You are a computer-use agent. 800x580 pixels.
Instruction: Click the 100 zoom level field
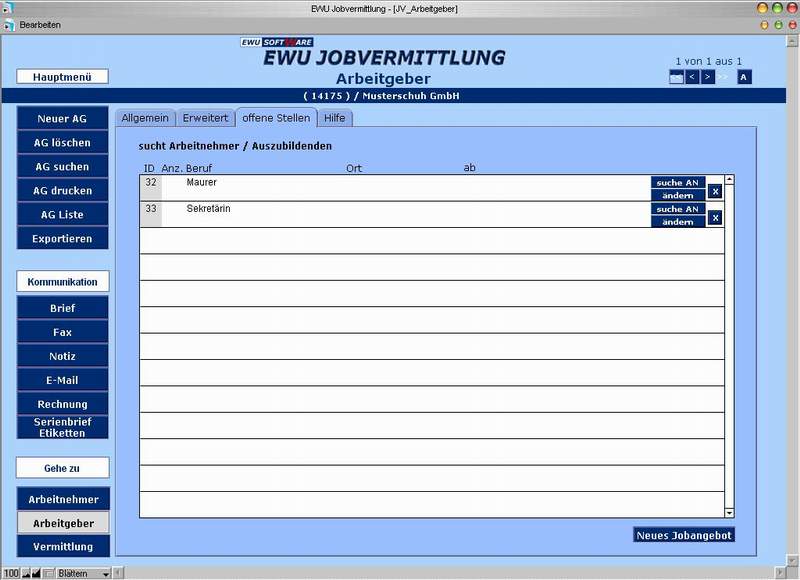click(11, 573)
